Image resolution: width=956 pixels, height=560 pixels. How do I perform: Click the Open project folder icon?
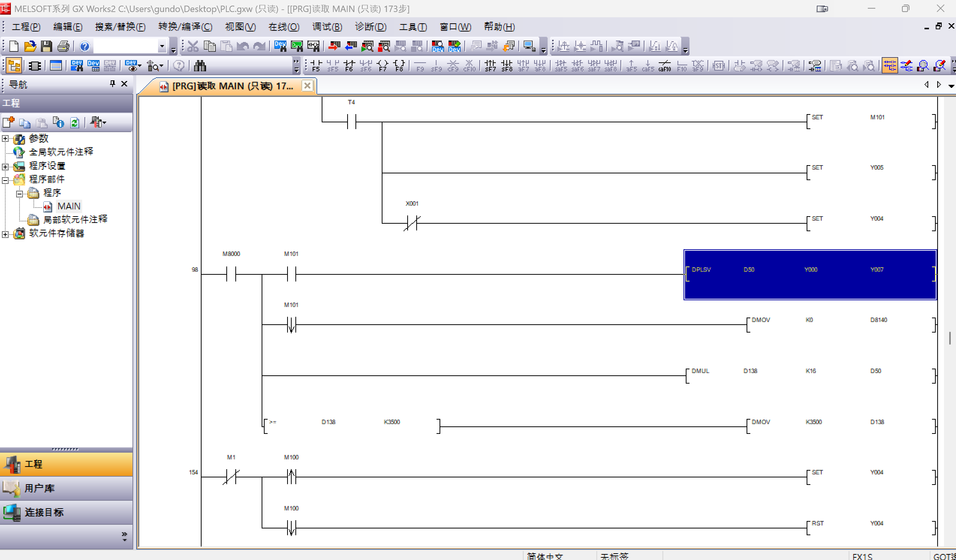tap(30, 46)
